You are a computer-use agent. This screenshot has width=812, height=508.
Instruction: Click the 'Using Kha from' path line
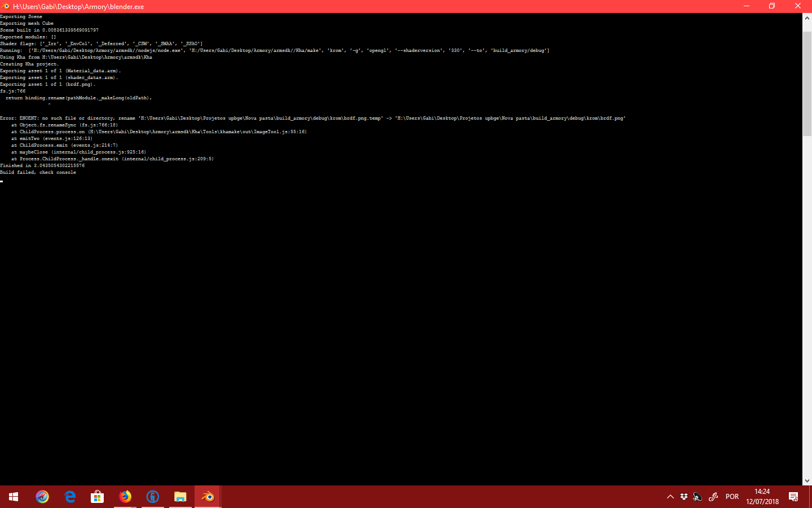point(76,57)
